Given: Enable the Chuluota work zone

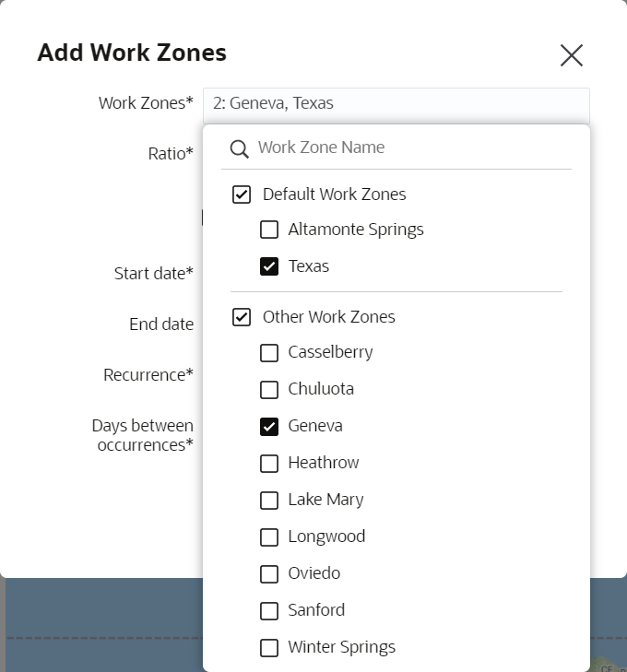Looking at the screenshot, I should 269,389.
